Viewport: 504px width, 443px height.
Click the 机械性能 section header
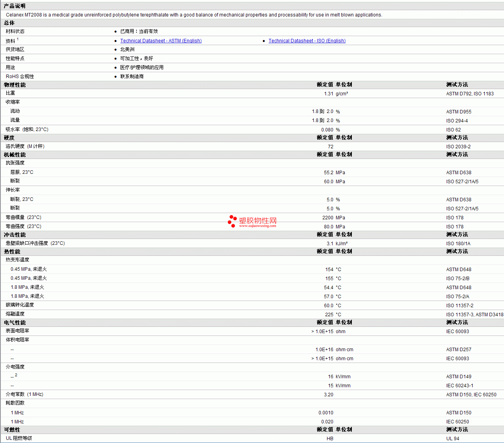pyautogui.click(x=15, y=155)
